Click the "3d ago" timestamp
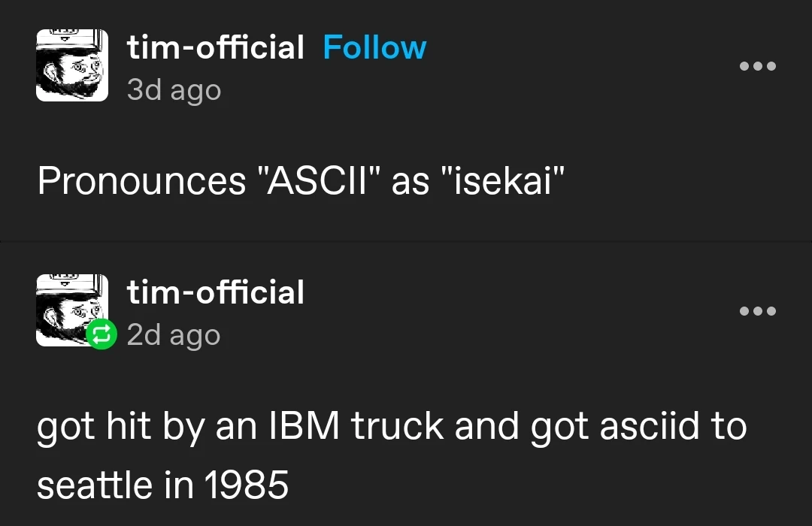This screenshot has height=526, width=812. [174, 90]
